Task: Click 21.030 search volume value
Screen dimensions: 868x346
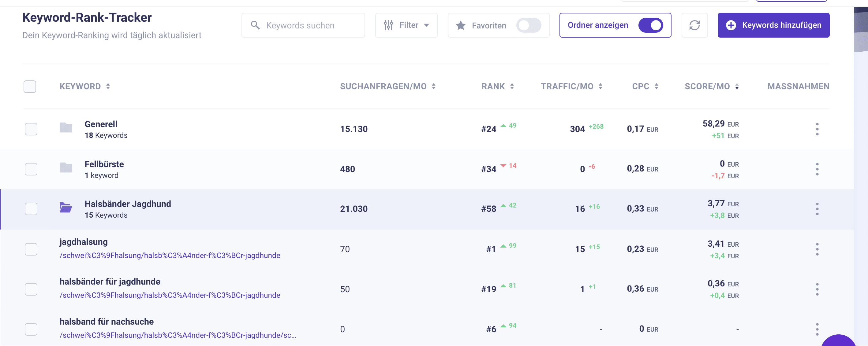Action: tap(354, 209)
